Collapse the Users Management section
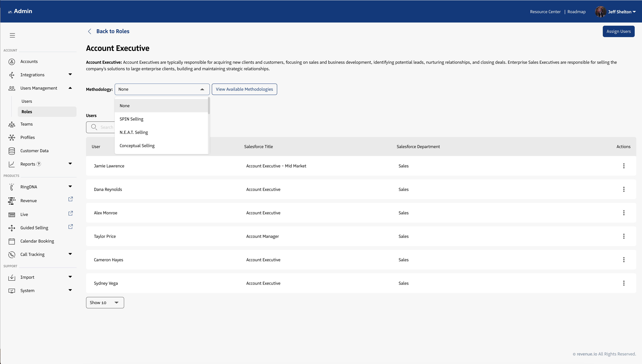 (x=70, y=88)
